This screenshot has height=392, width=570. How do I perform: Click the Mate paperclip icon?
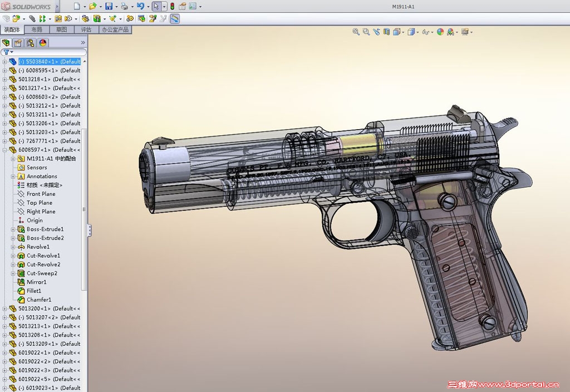click(32, 18)
